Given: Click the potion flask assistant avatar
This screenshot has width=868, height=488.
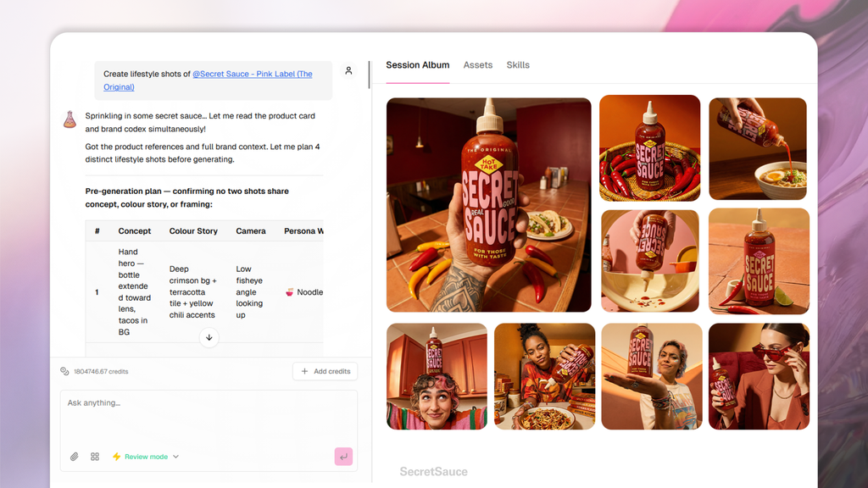Looking at the screenshot, I should tap(70, 119).
